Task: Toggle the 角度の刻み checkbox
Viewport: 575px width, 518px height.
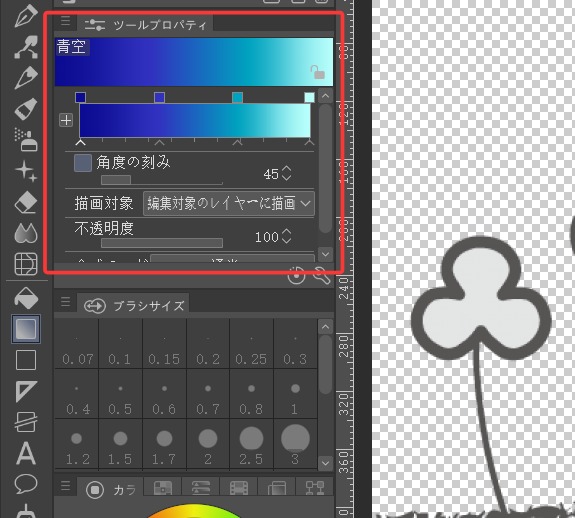Action: click(x=83, y=163)
